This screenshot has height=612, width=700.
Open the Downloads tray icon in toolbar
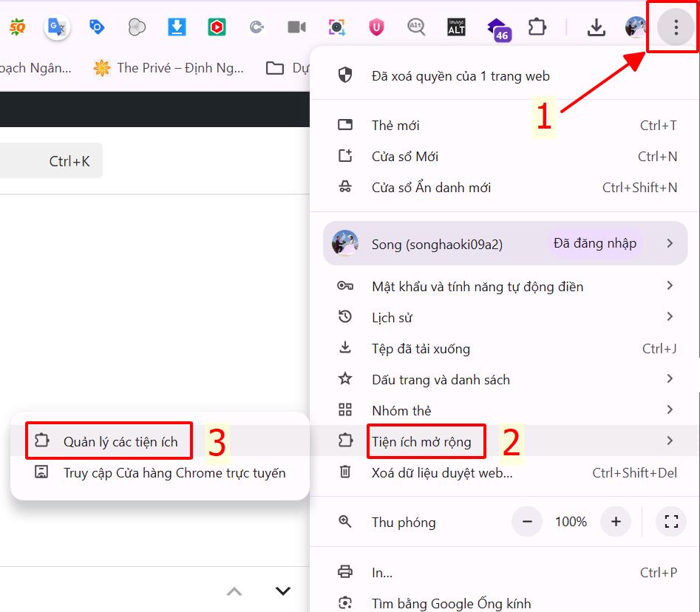click(x=596, y=27)
